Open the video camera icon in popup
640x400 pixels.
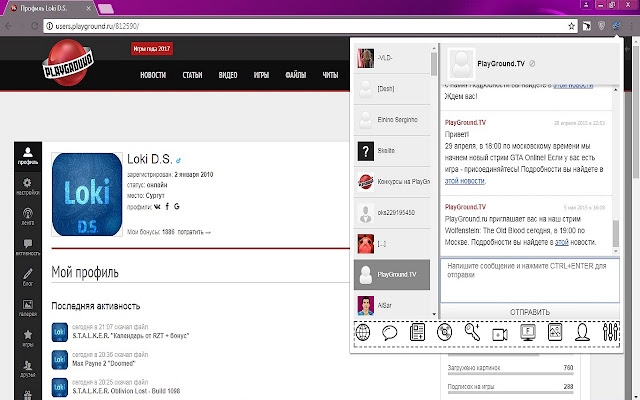point(500,334)
